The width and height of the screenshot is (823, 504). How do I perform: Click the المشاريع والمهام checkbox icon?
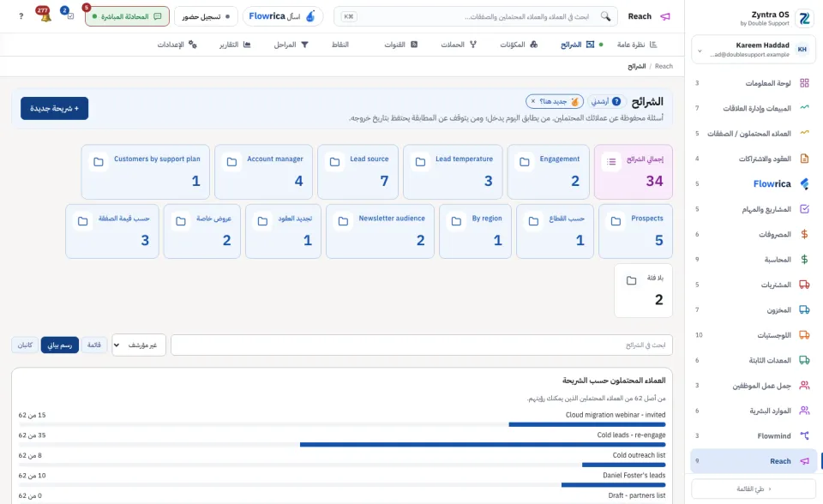pos(804,209)
